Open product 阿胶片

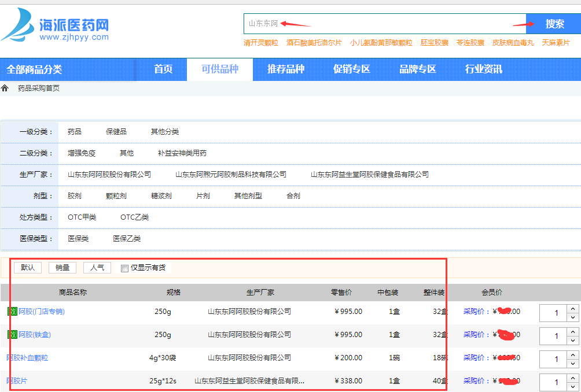pyautogui.click(x=17, y=381)
